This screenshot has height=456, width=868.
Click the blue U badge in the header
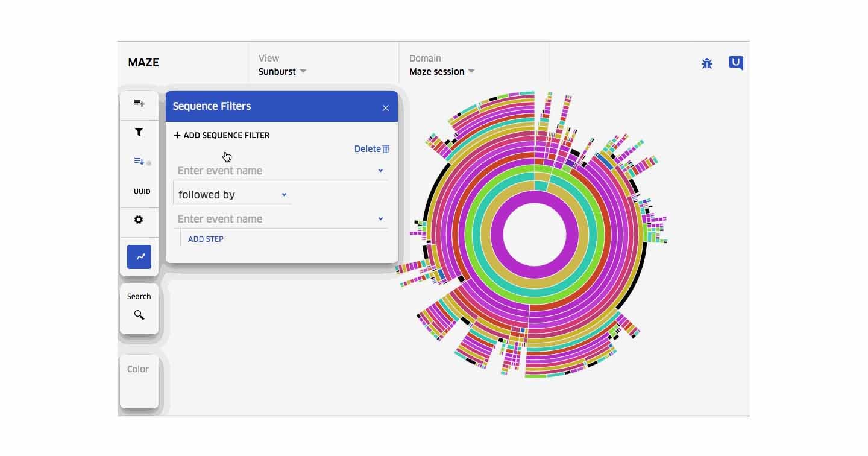click(x=735, y=63)
